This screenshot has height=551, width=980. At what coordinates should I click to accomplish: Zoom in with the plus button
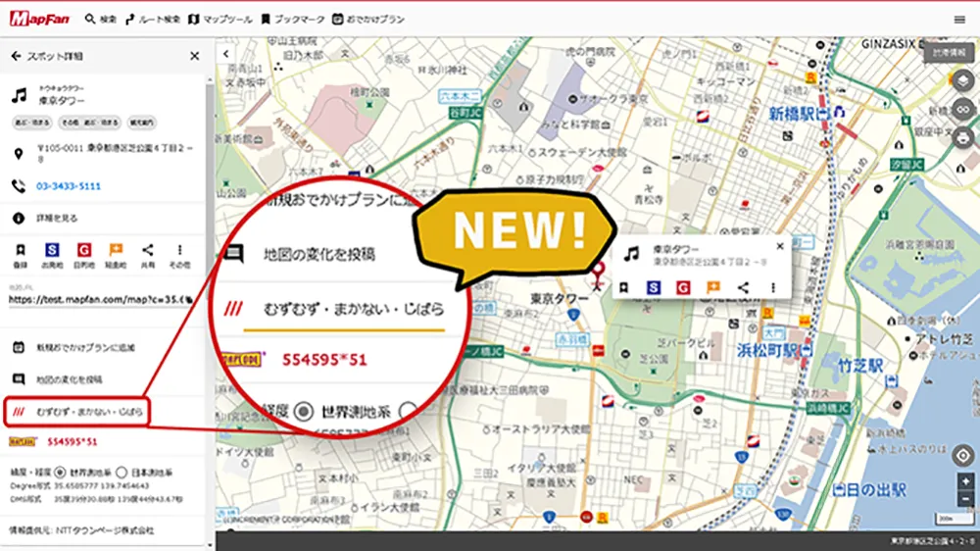(965, 481)
